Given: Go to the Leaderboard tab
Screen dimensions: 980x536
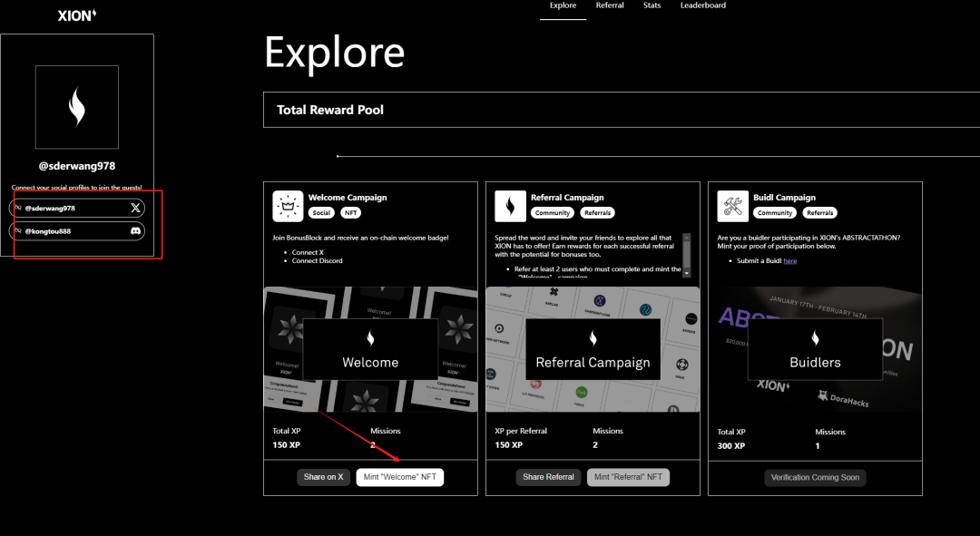Looking at the screenshot, I should pyautogui.click(x=702, y=5).
